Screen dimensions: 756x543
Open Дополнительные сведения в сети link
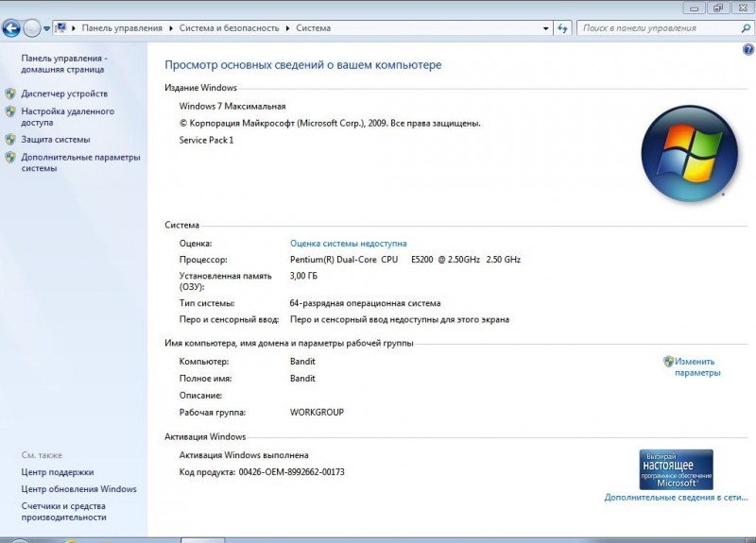[x=676, y=498]
